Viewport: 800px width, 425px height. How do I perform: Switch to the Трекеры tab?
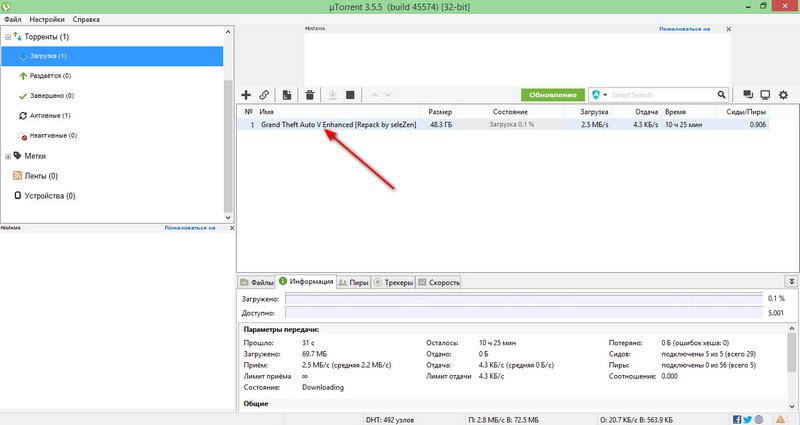pos(392,282)
